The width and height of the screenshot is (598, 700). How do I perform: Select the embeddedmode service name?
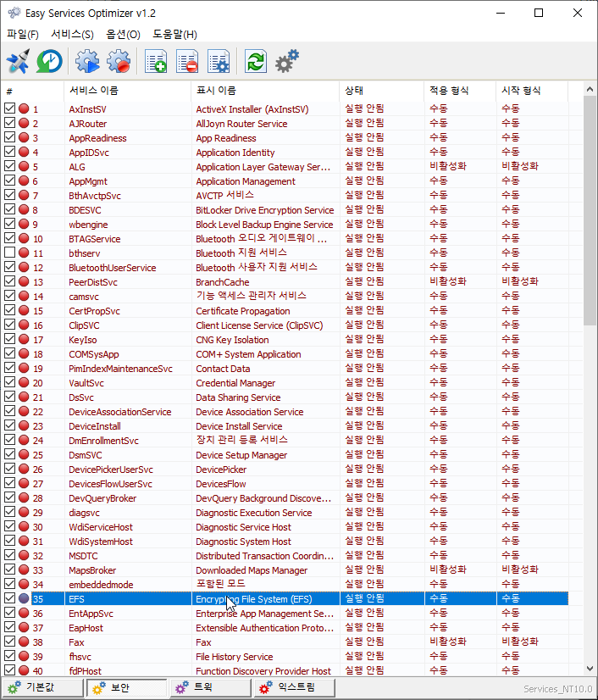(101, 585)
